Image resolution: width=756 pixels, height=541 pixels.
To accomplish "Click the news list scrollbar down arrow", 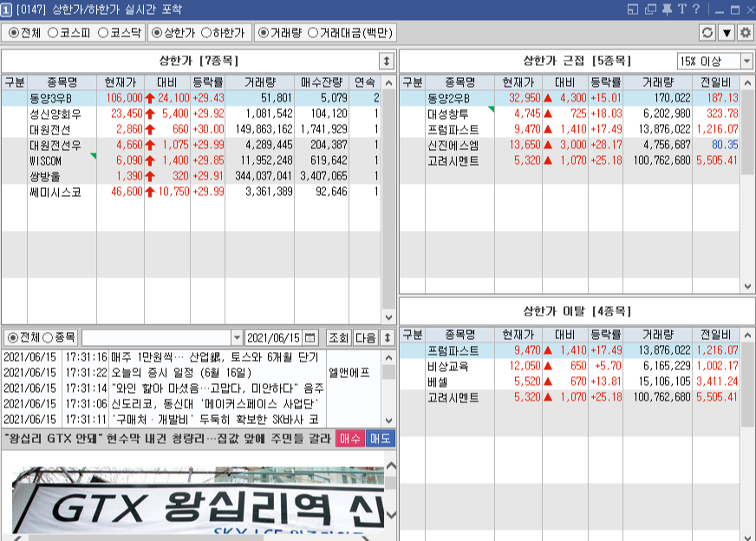I will pos(388,420).
